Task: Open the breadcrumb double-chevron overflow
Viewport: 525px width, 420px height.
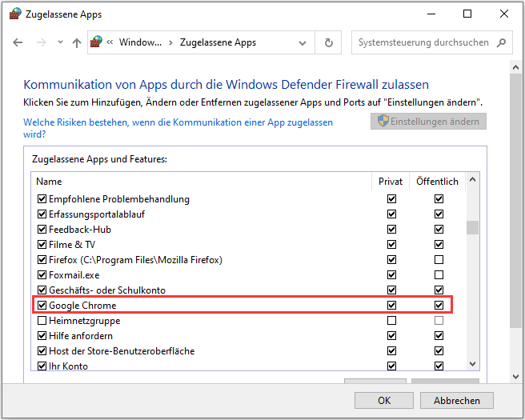Action: (x=110, y=42)
